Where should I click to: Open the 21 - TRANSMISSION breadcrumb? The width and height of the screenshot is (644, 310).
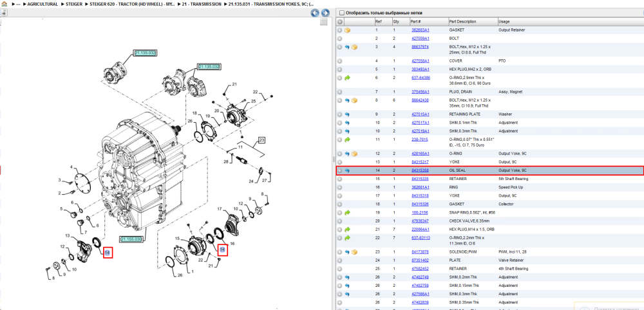[202, 4]
